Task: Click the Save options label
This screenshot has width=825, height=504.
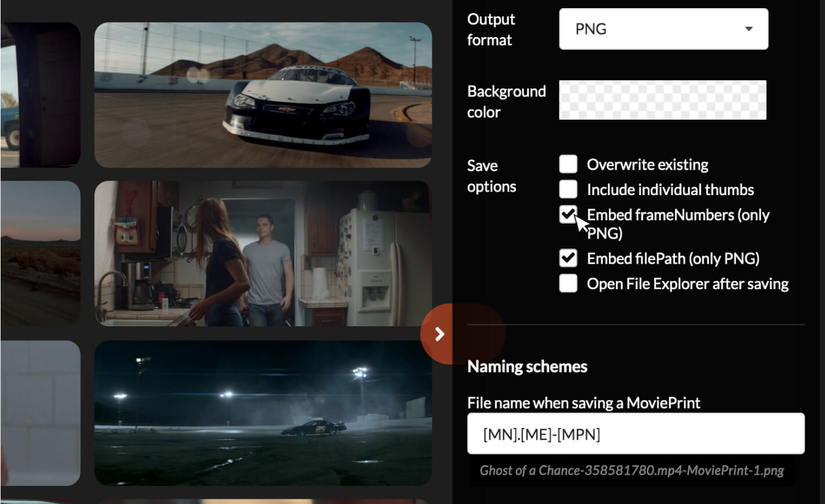Action: click(492, 176)
